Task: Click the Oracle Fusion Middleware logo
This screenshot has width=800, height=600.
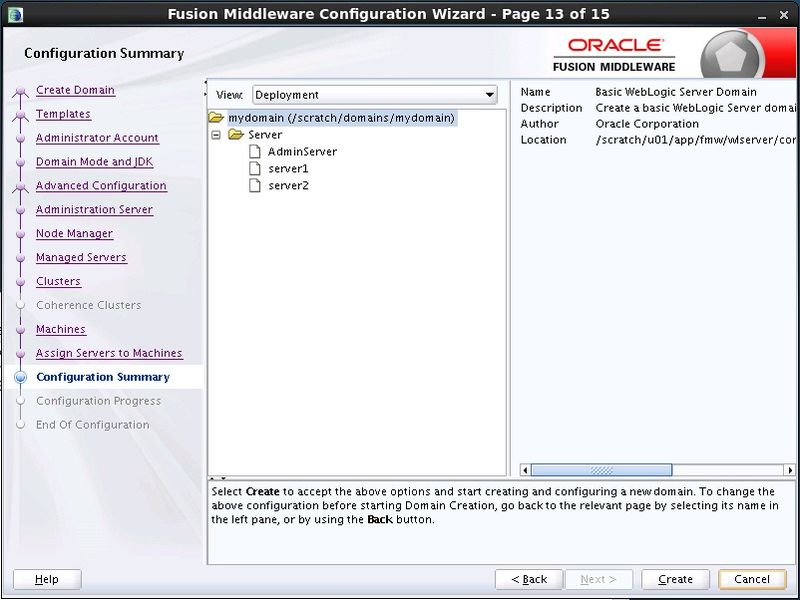Action: [614, 55]
